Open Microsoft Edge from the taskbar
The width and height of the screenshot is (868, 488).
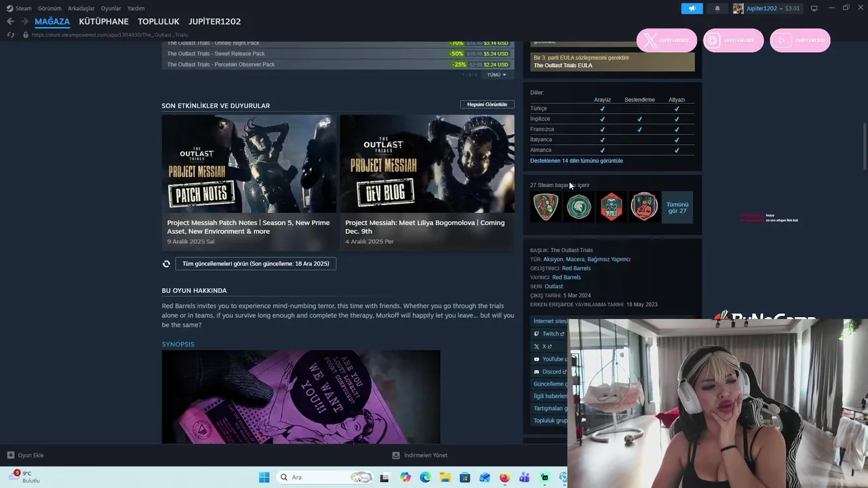(425, 477)
